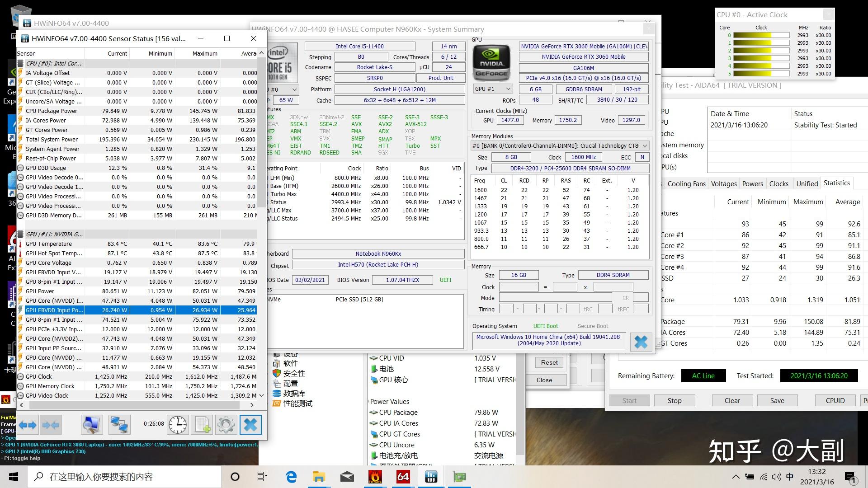
Task: Open the notification center icon
Action: pyautogui.click(x=850, y=477)
